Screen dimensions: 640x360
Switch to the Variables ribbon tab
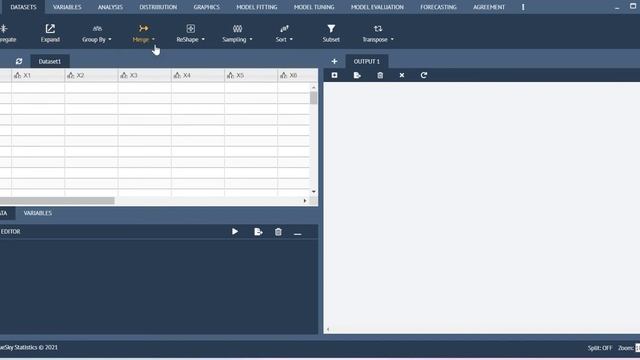[x=67, y=7]
